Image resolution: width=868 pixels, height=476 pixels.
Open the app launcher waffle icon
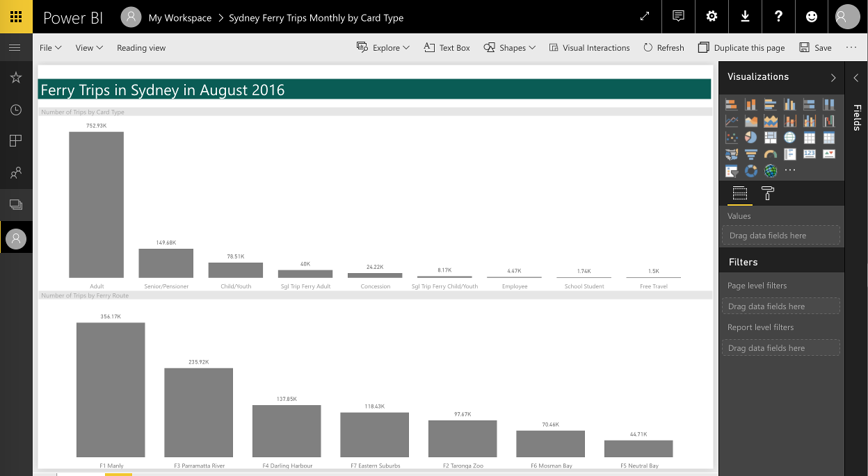16,17
